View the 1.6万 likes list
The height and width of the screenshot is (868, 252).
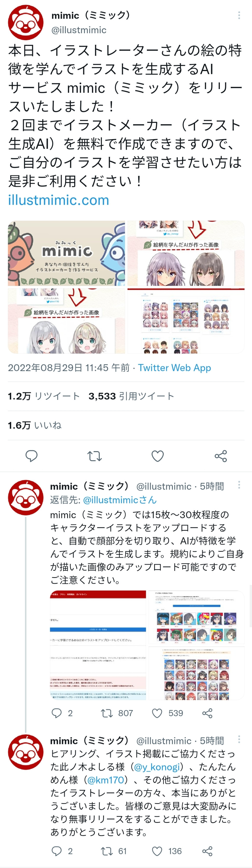click(x=35, y=425)
